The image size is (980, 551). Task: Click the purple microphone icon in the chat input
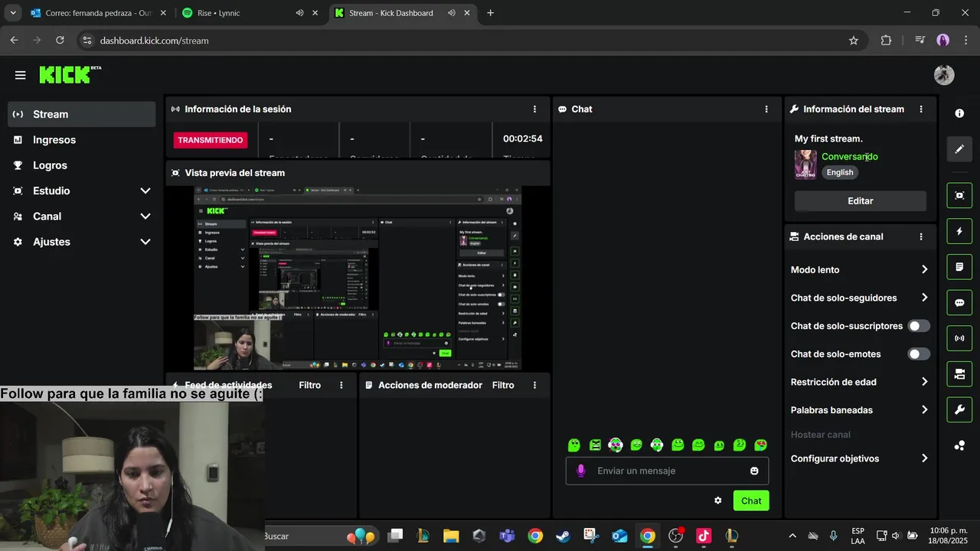[x=581, y=471]
